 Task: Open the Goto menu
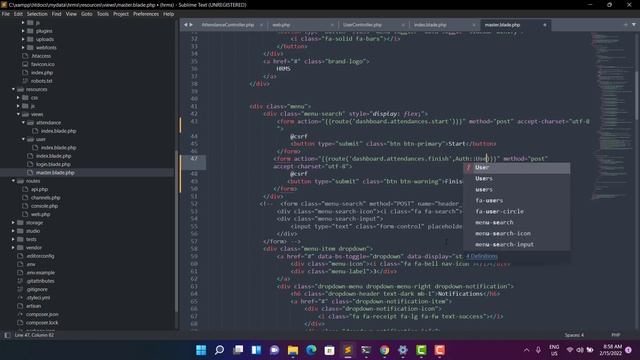point(87,14)
